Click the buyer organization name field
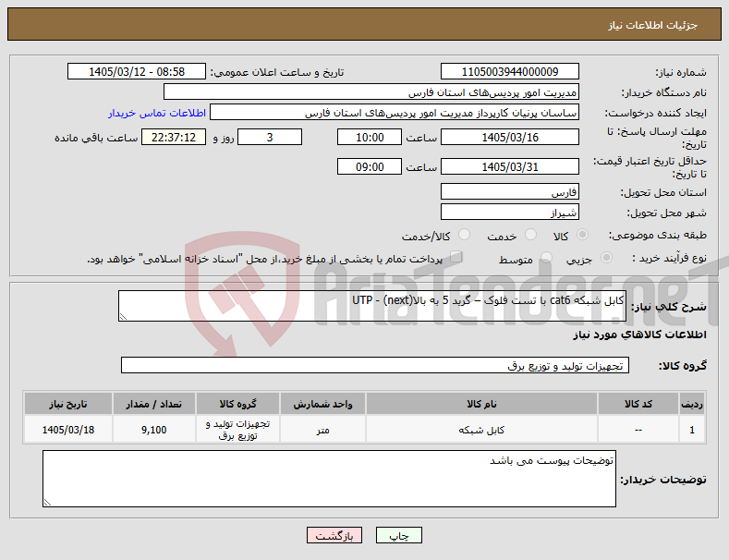The image size is (729, 560). tap(371, 92)
